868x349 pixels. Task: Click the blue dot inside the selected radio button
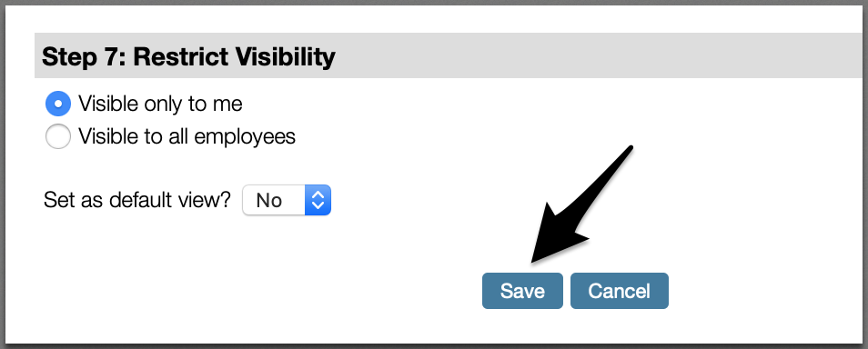[x=58, y=104]
